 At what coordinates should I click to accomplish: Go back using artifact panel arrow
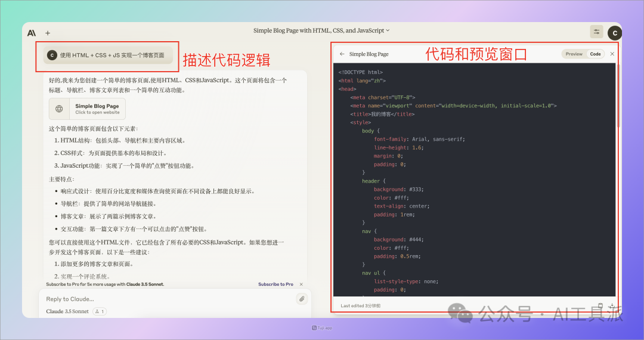coord(342,54)
